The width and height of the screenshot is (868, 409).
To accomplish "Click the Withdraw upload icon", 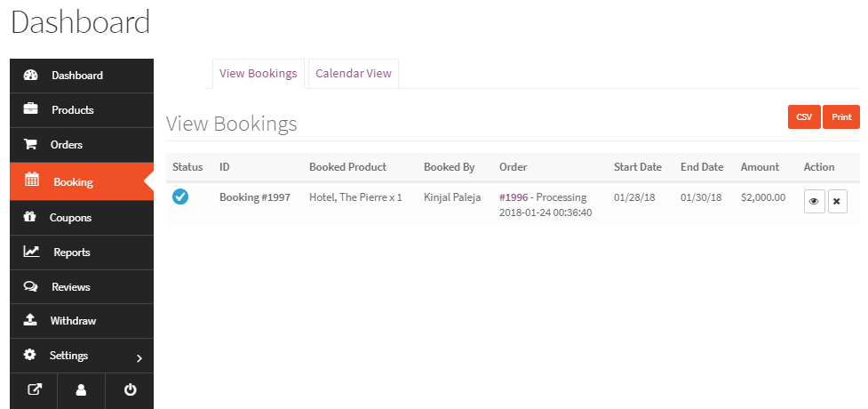I will click(x=31, y=321).
